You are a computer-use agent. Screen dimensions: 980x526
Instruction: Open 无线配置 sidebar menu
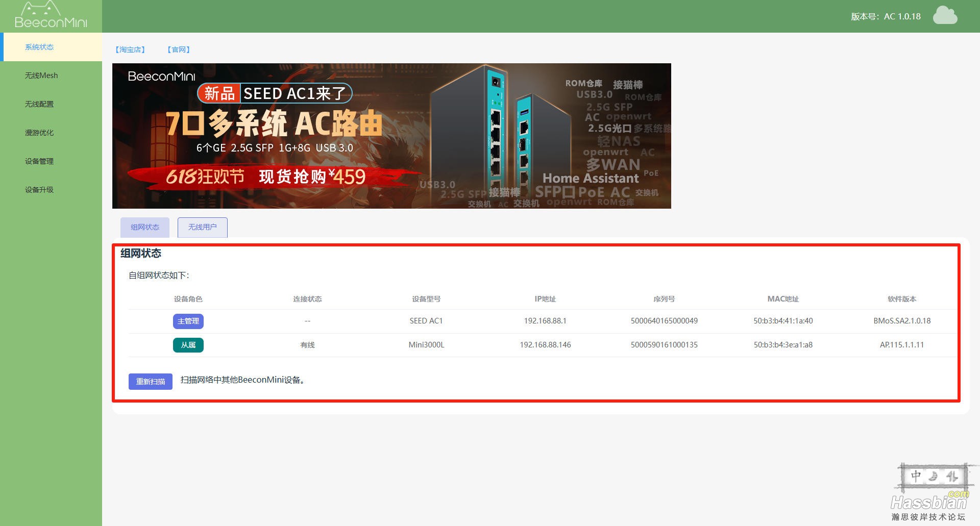[x=51, y=104]
